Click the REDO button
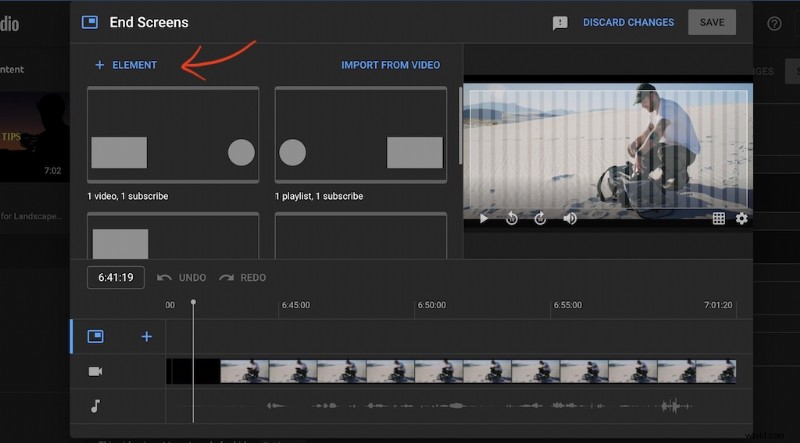800x443 pixels. pos(242,278)
